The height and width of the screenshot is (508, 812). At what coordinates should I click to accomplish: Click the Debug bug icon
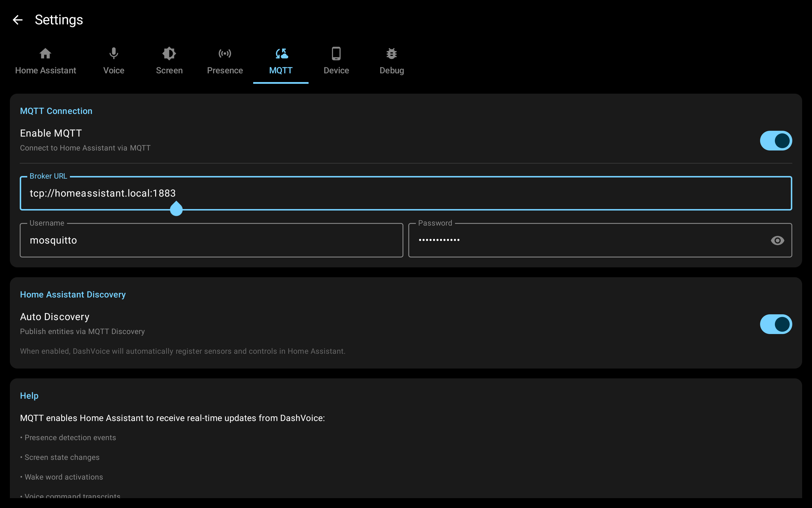(x=391, y=53)
